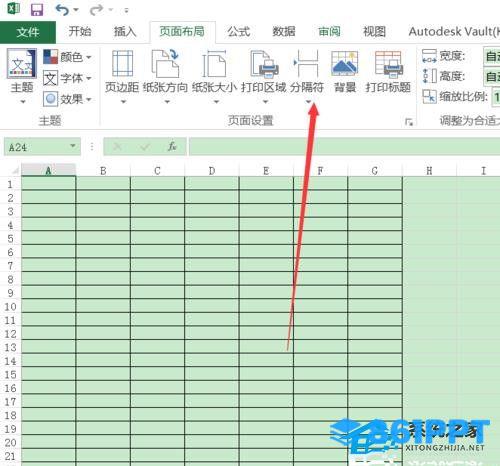500x466 pixels.
Task: Open the 纸张方向 orientation menu
Action: pos(166,77)
